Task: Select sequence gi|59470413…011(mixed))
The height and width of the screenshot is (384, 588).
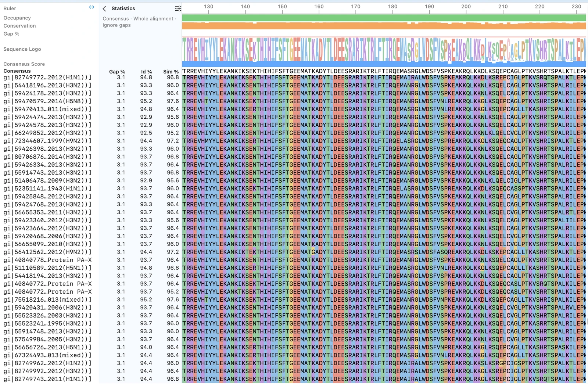Action: click(47, 109)
